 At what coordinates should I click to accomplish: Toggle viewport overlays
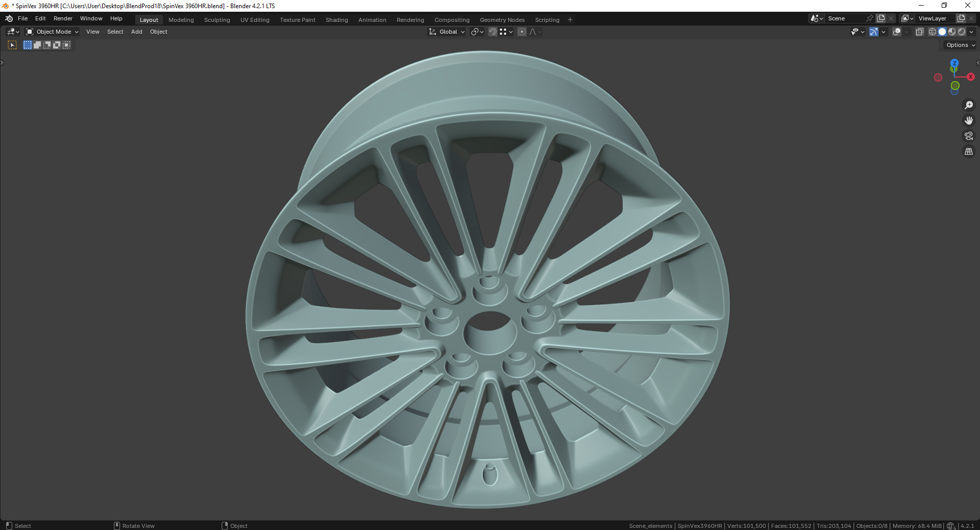(x=897, y=32)
